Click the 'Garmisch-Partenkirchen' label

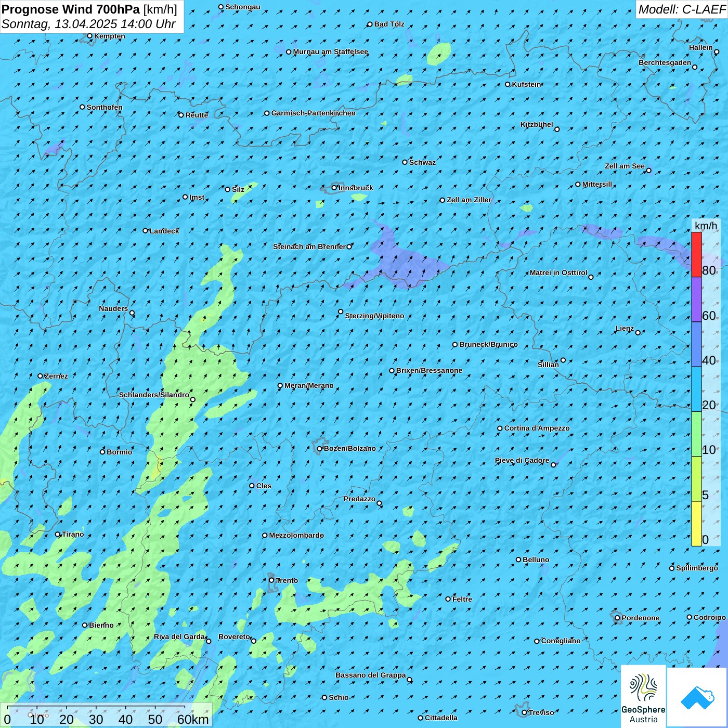click(314, 113)
